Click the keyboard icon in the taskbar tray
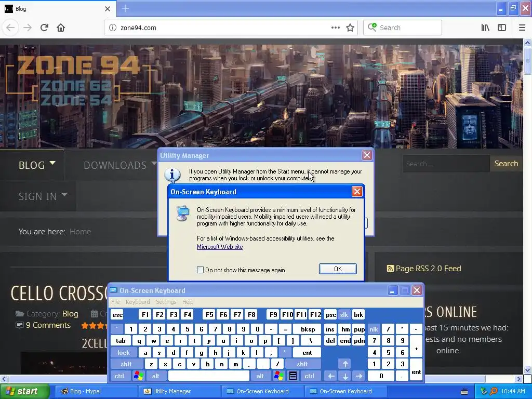 (x=464, y=392)
